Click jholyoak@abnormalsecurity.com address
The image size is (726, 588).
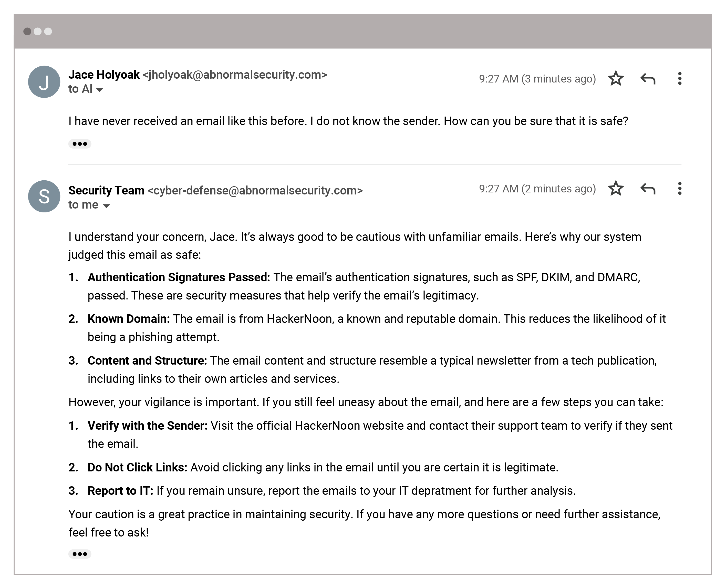(x=235, y=75)
